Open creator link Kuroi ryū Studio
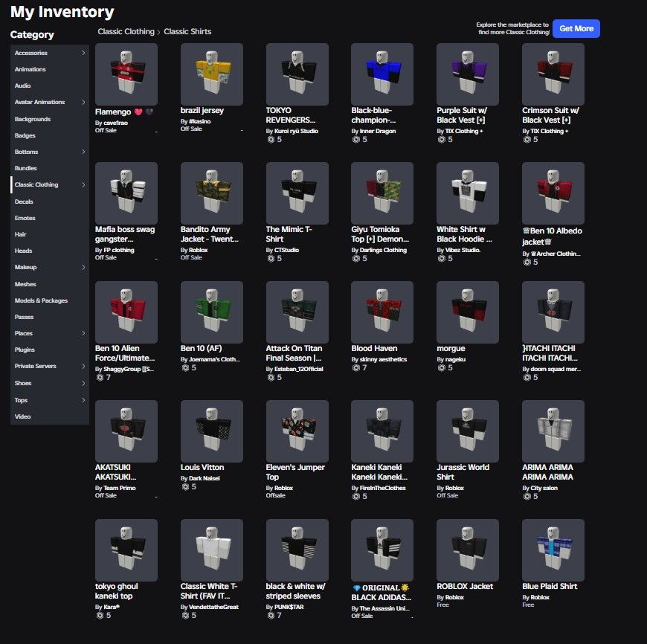The width and height of the screenshot is (647, 644). click(x=296, y=131)
